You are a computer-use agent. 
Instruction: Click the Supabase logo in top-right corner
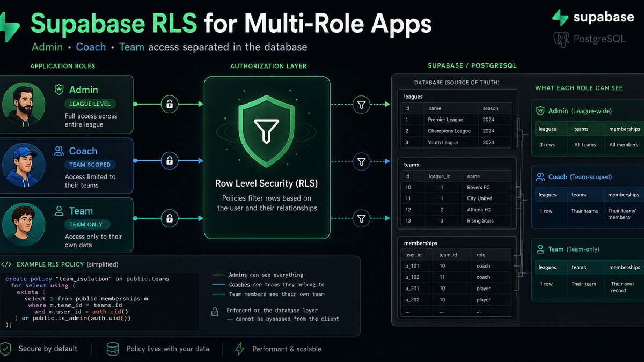594,17
